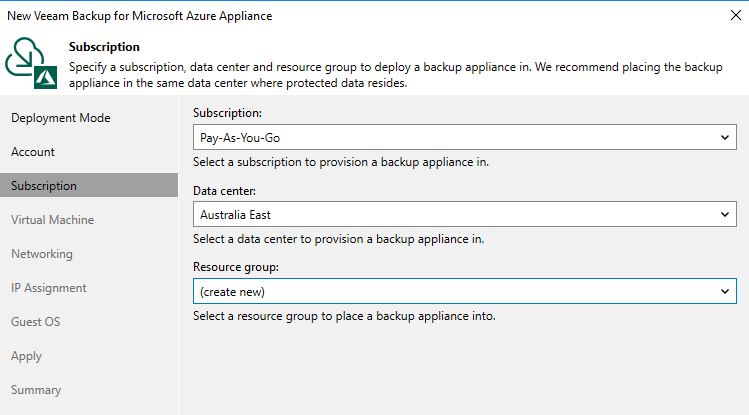749x415 pixels.
Task: Click the Apply step in sidebar
Action: click(x=26, y=356)
